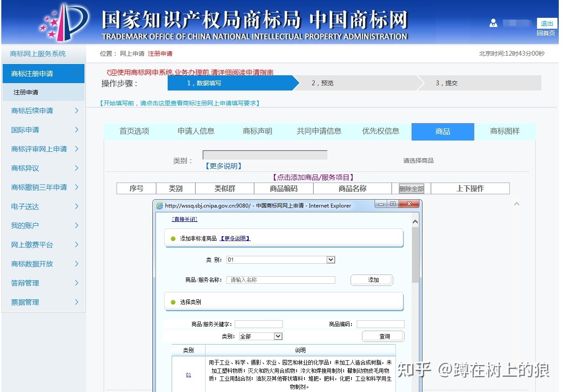Screen dimensions: 564x392
Task: Click the 删除全部 button in table header
Action: click(411, 189)
